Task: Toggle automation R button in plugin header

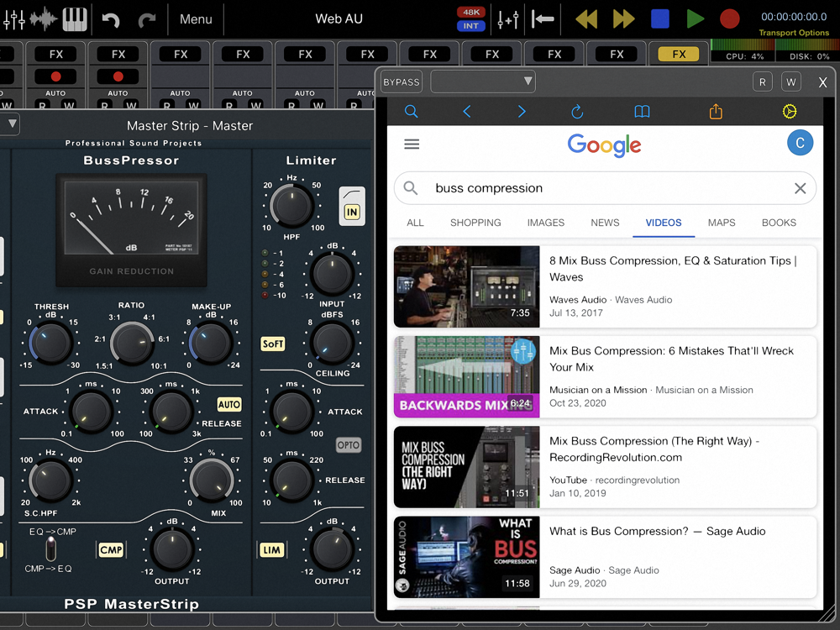Action: (763, 82)
